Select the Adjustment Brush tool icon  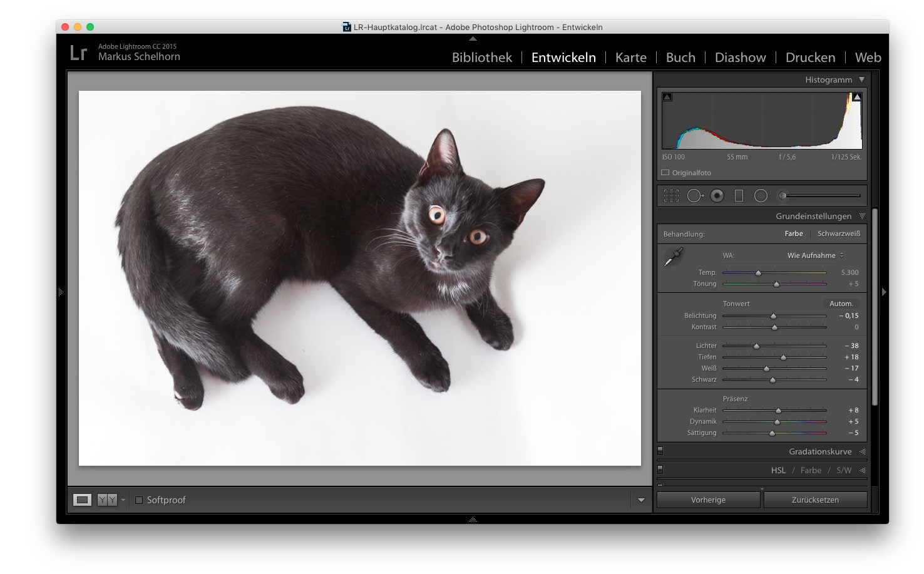click(782, 196)
